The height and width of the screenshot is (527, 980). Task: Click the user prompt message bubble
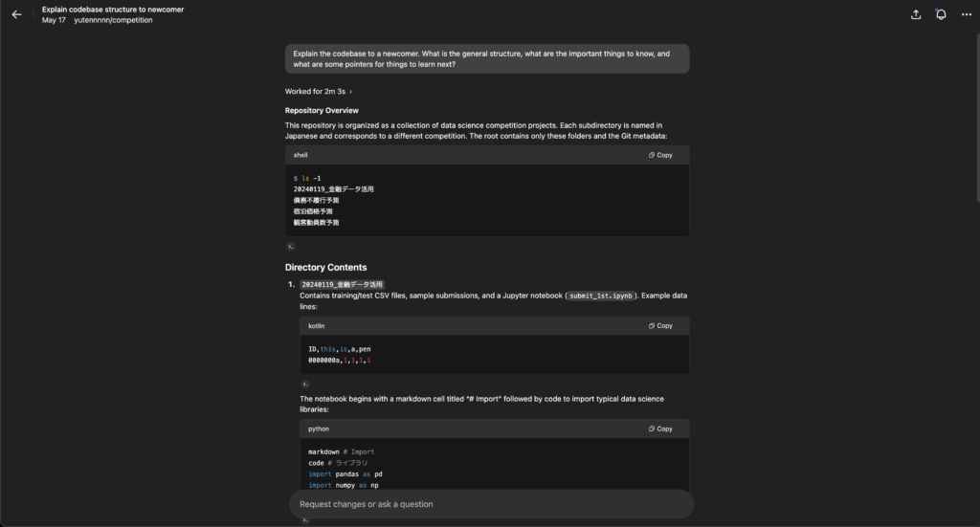[487, 58]
